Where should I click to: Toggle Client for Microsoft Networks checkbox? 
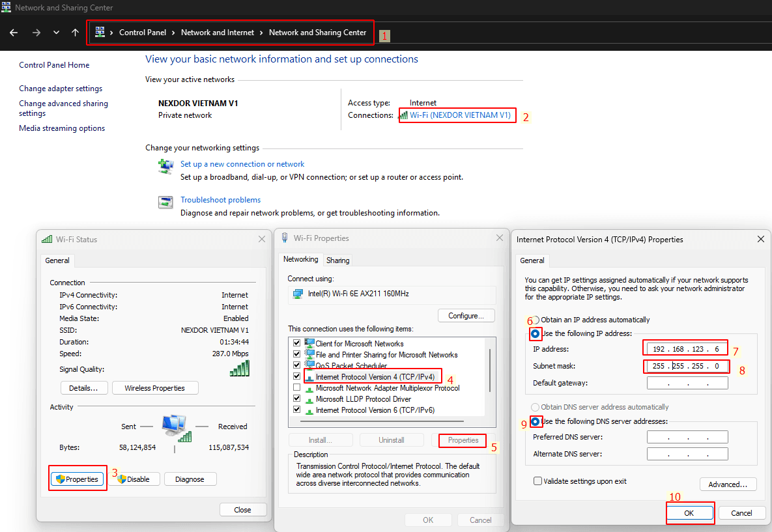(296, 343)
